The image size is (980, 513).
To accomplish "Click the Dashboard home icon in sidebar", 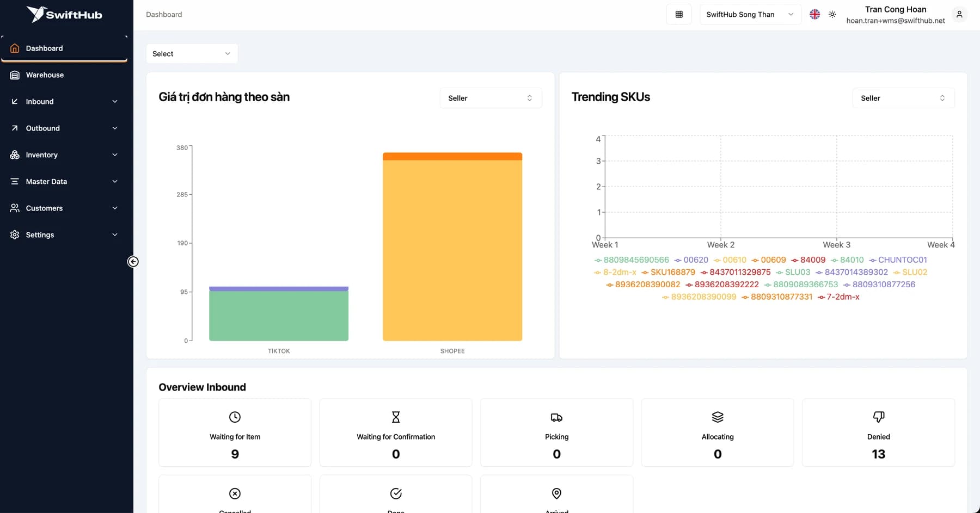I will pos(15,48).
